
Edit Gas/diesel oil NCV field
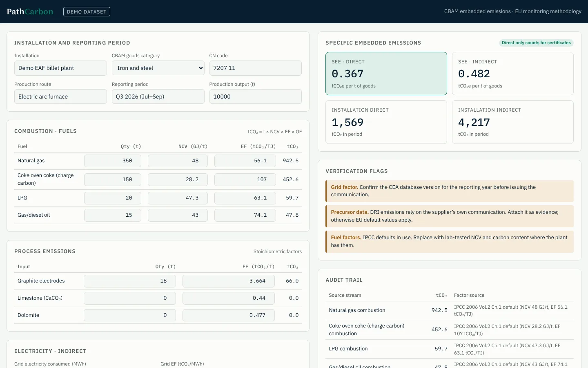(x=178, y=215)
